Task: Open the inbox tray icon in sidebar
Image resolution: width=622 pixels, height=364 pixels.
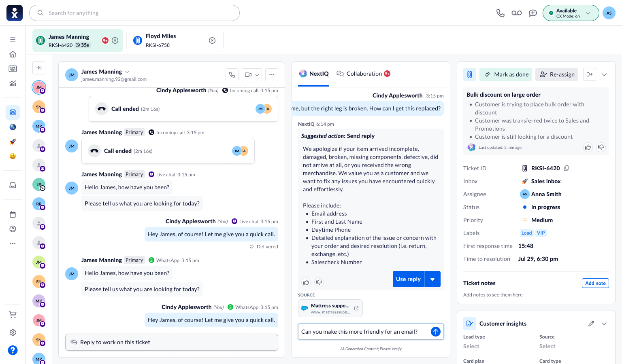Action: pyautogui.click(x=13, y=185)
